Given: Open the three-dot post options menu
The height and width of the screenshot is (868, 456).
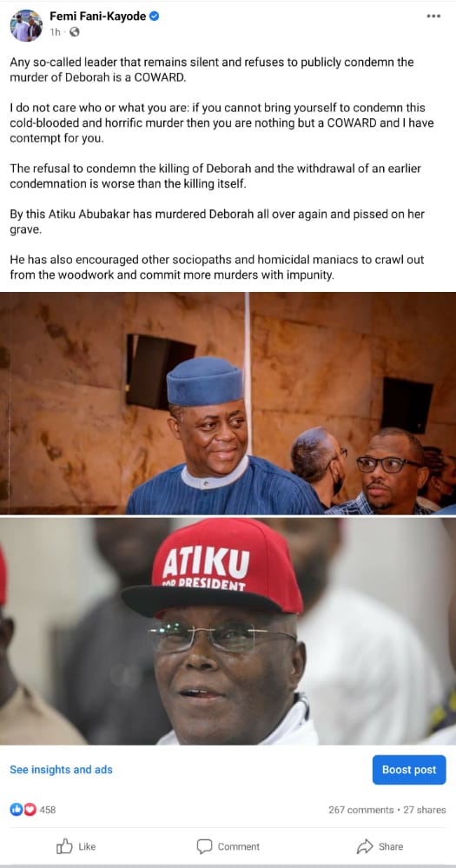Looking at the screenshot, I should (x=433, y=16).
